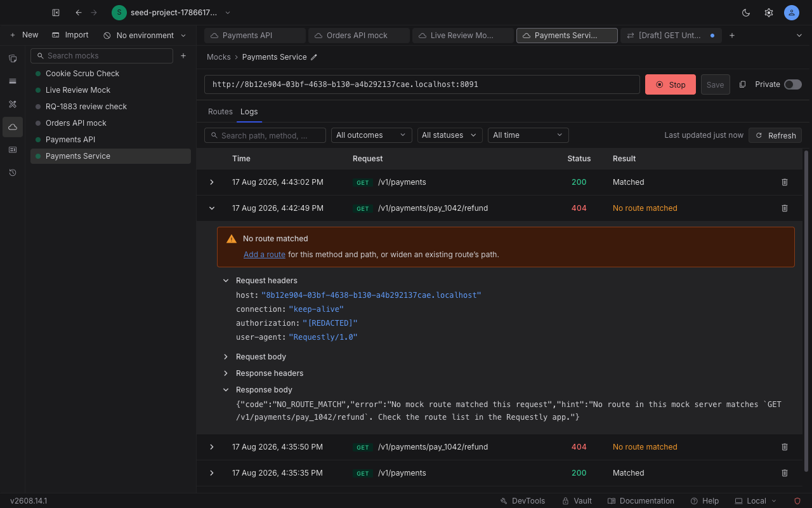Delete the 4:43:02 PM log entry
Viewport: 812px width, 508px height.
[785, 182]
